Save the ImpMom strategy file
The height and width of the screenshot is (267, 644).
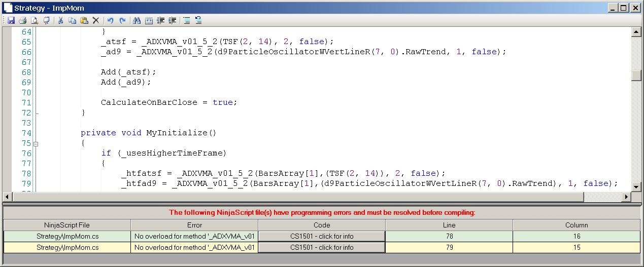pyautogui.click(x=11, y=21)
